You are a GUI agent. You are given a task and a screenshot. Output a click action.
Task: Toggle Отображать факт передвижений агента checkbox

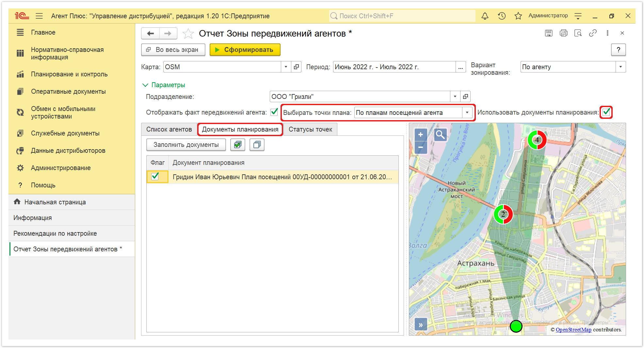[274, 112]
